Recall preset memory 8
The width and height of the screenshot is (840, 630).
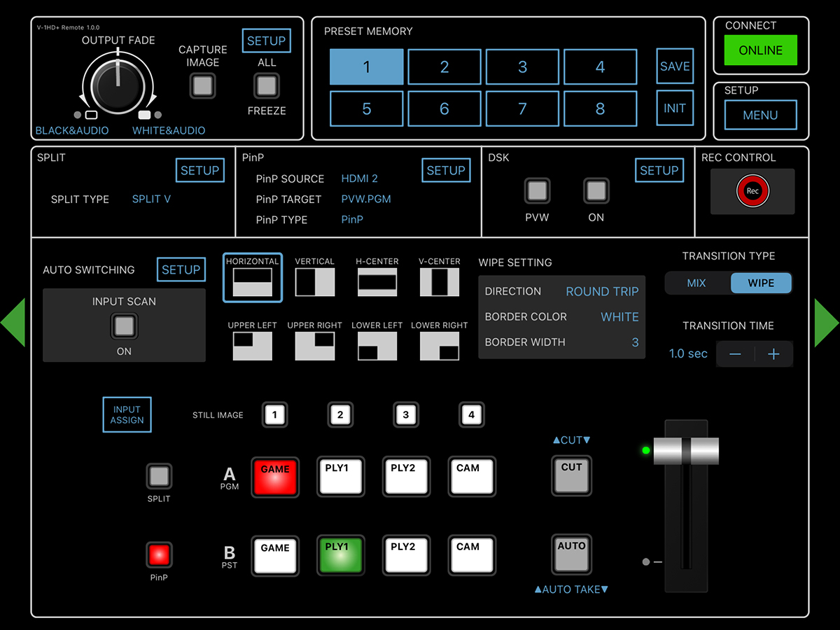600,109
